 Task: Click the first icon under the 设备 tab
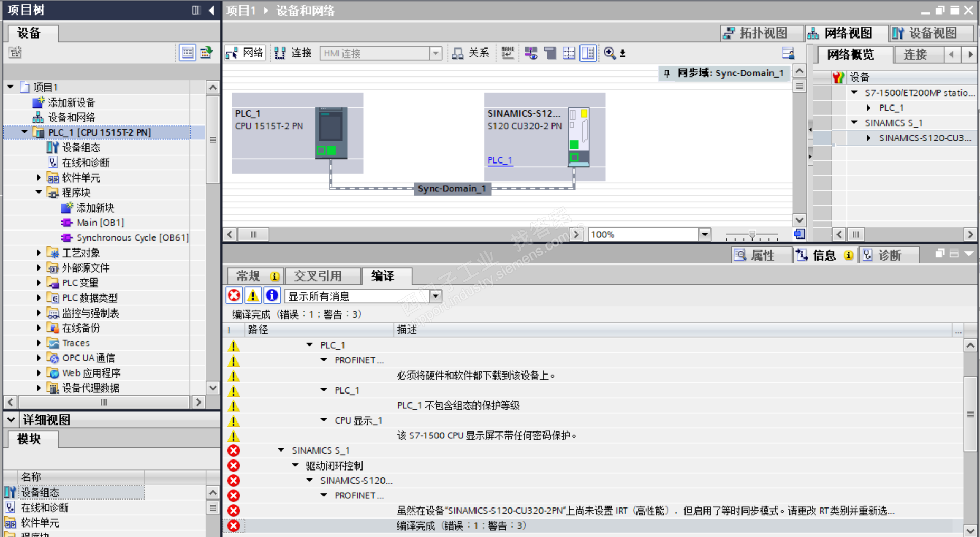click(x=15, y=53)
